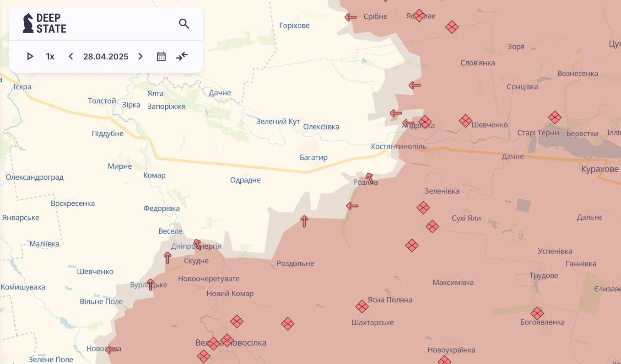This screenshot has height=364, width=621.
Task: Advance to the next date
Action: (140, 57)
